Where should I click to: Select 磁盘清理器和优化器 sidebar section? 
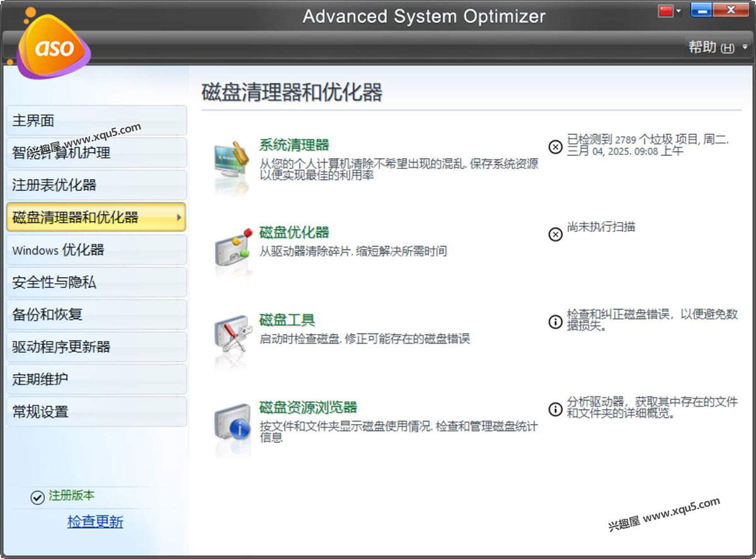coord(96,217)
